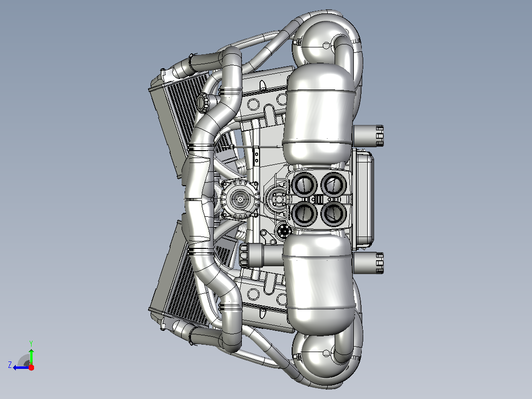This screenshot has height=399, width=532.
Task: Select the round finned fan housing at the engine center
Action: click(239, 199)
